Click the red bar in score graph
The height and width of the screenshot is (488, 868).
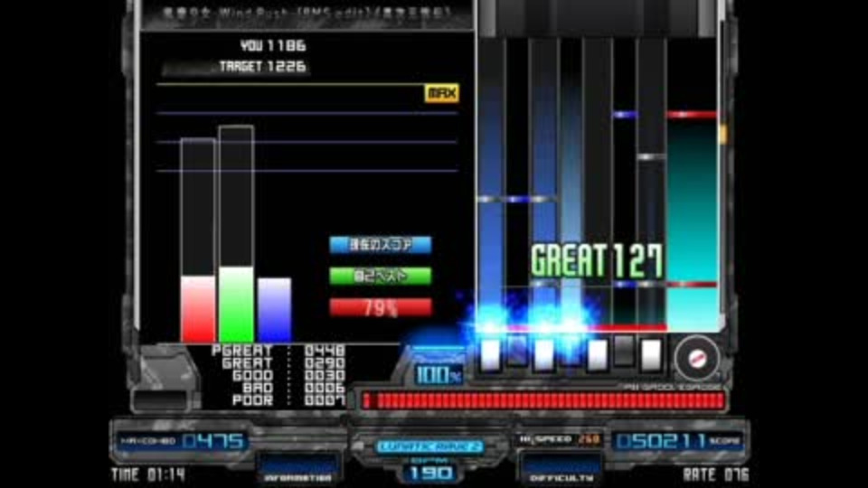pos(198,309)
